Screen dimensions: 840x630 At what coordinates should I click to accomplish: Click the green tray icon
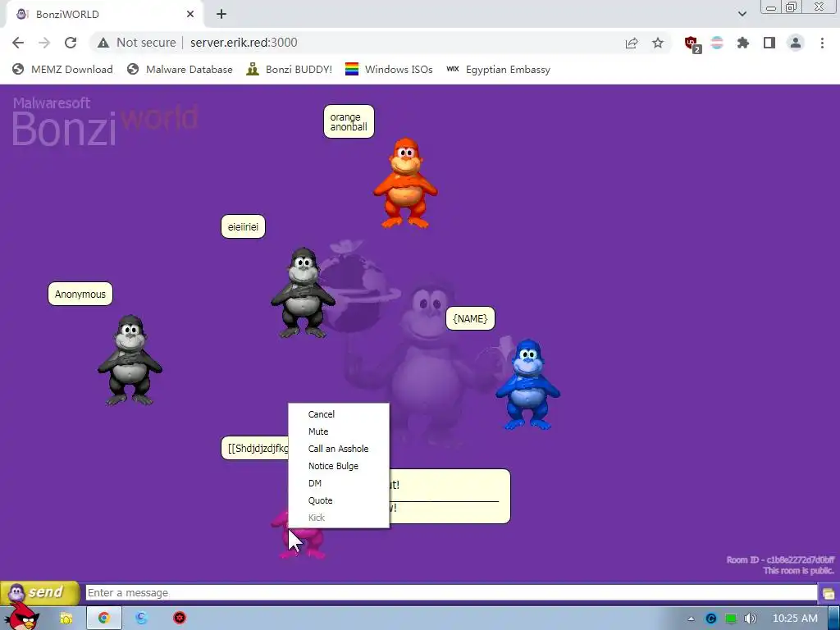731,619
